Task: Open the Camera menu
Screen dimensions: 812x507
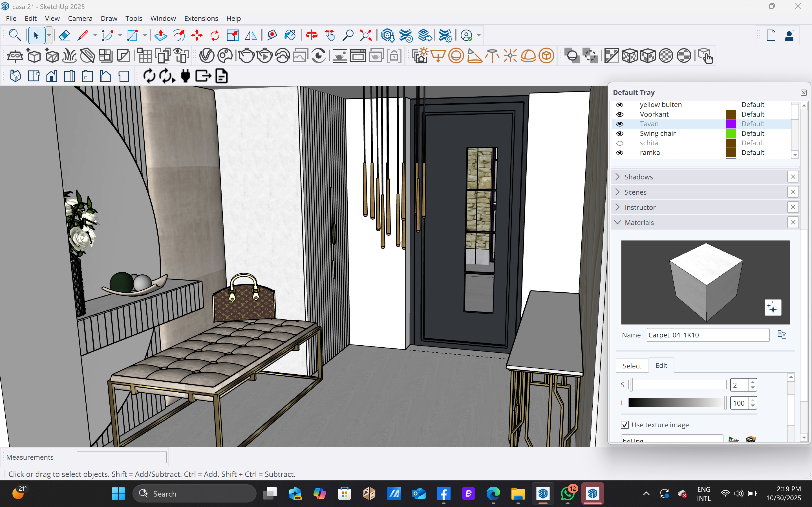Action: point(80,18)
